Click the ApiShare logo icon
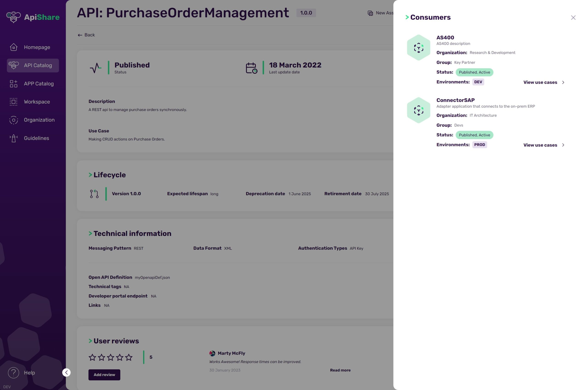 [13, 17]
